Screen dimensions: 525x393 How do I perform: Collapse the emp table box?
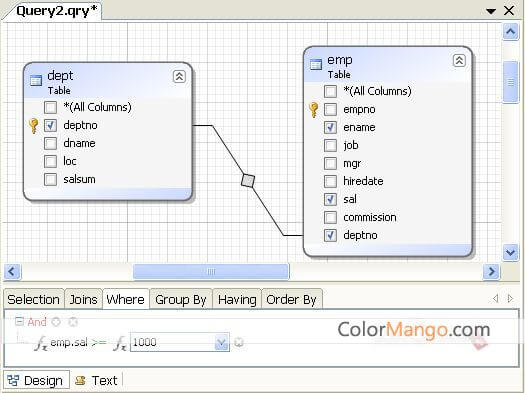coord(459,61)
